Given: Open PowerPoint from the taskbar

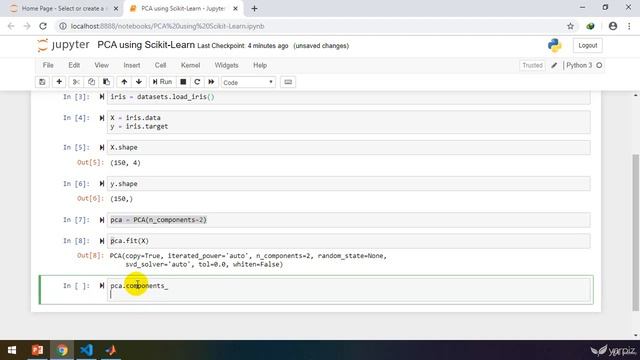Looking at the screenshot, I should (x=38, y=350).
